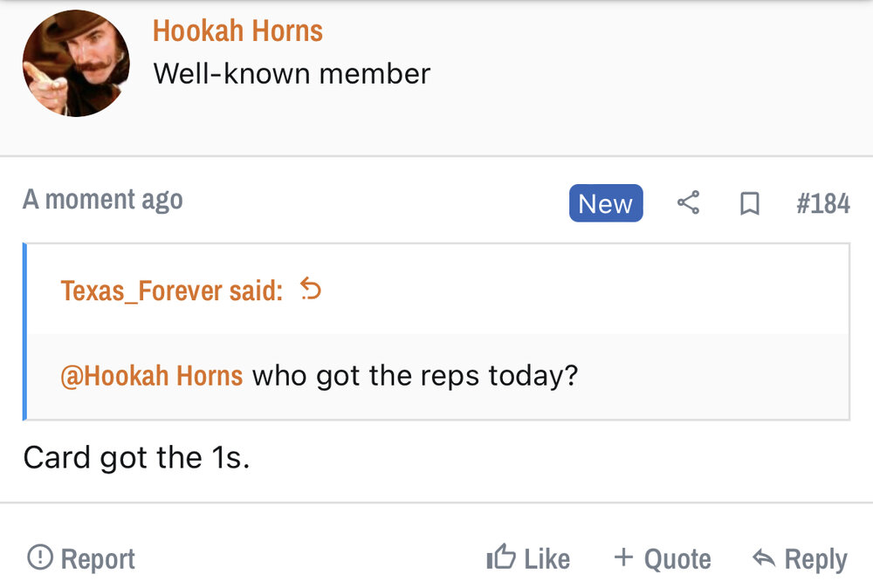The image size is (873, 588).
Task: Open the Hookah Horns username profile link
Action: coord(237,31)
